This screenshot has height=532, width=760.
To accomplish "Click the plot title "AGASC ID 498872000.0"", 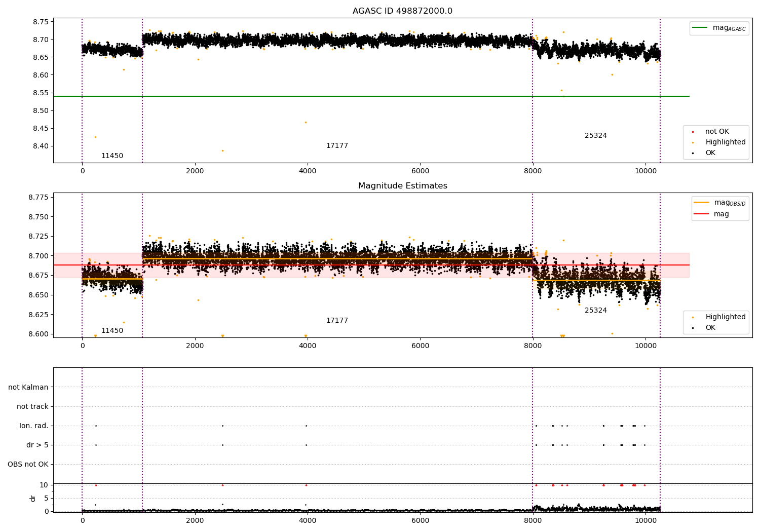I will (402, 11).
